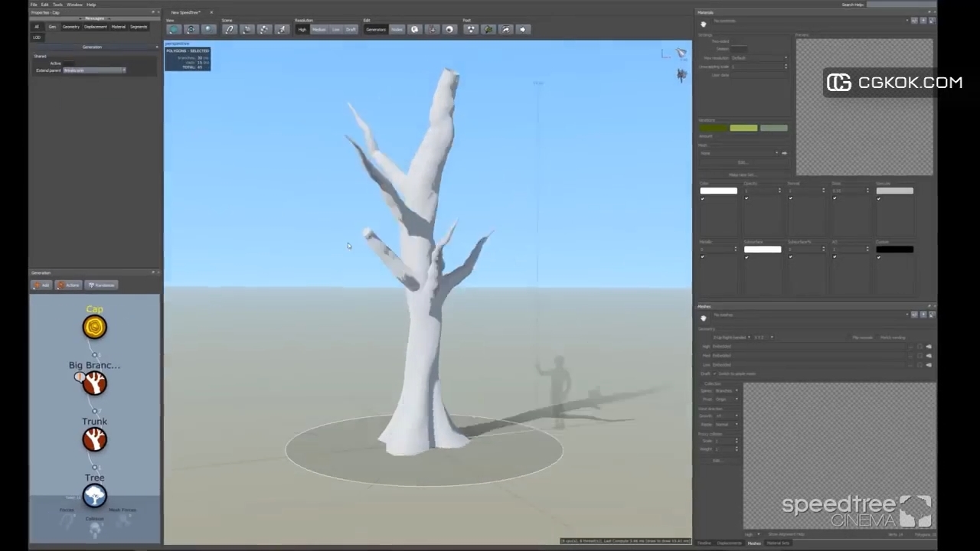Viewport: 980px width, 551px height.
Task: Click the Randomize button
Action: click(x=101, y=285)
